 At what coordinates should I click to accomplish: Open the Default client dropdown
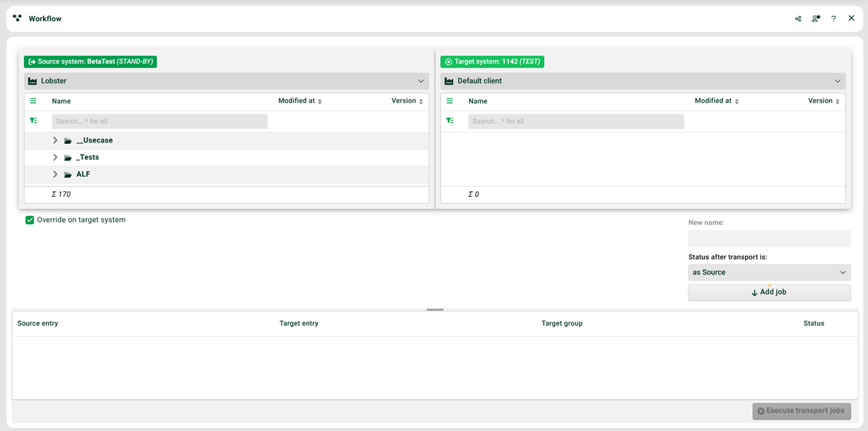coord(643,81)
